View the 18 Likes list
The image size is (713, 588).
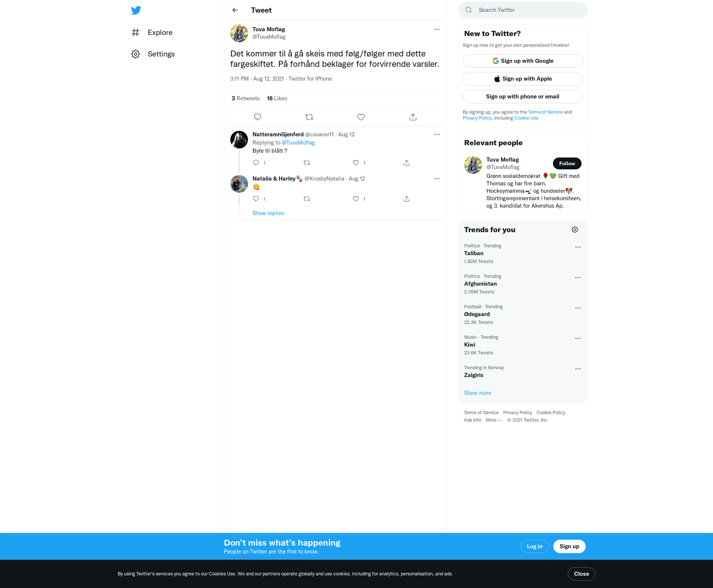[277, 98]
